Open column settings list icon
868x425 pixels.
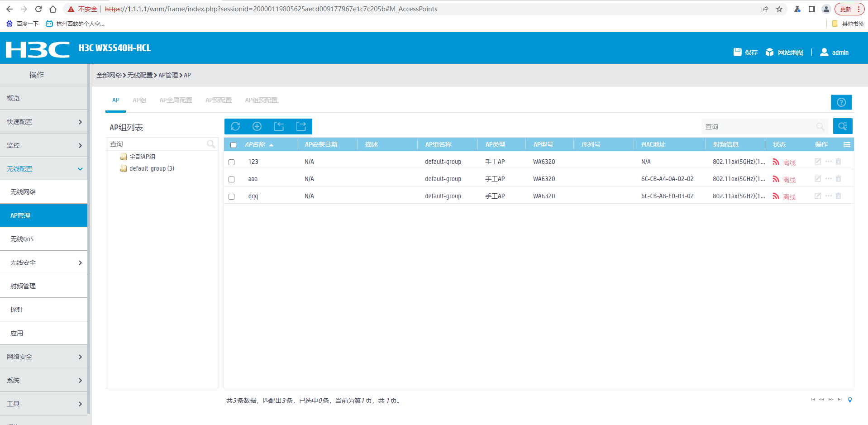847,144
